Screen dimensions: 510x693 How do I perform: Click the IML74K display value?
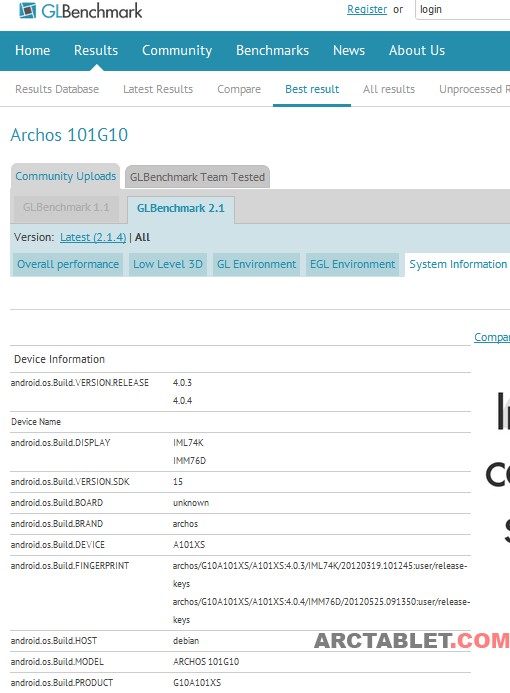pyautogui.click(x=188, y=443)
